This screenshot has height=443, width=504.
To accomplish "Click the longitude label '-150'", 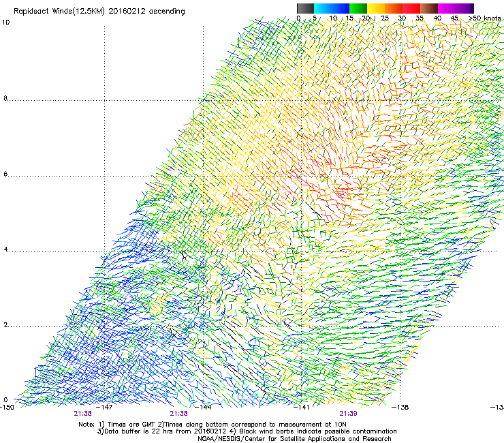I will pos(7,408).
